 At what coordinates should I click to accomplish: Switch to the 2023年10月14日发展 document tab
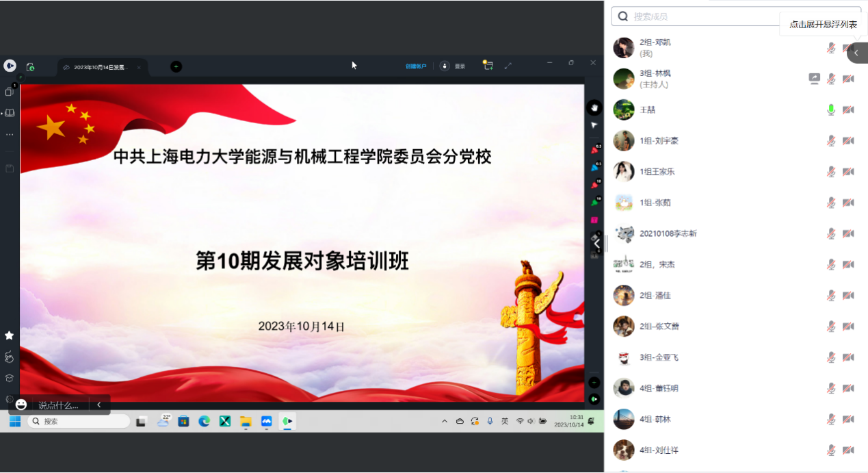pos(100,67)
